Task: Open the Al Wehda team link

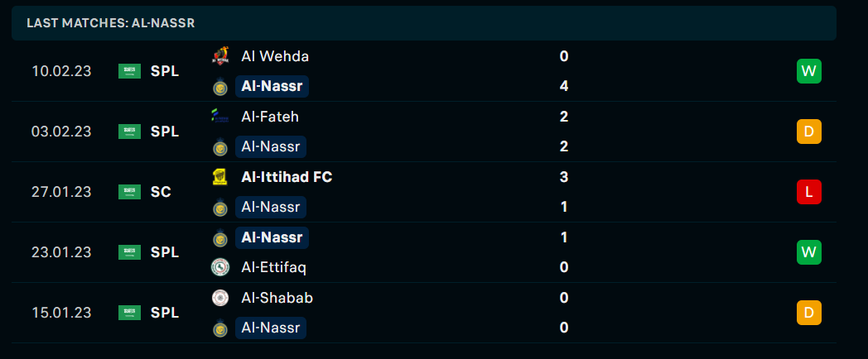Action: (275, 56)
